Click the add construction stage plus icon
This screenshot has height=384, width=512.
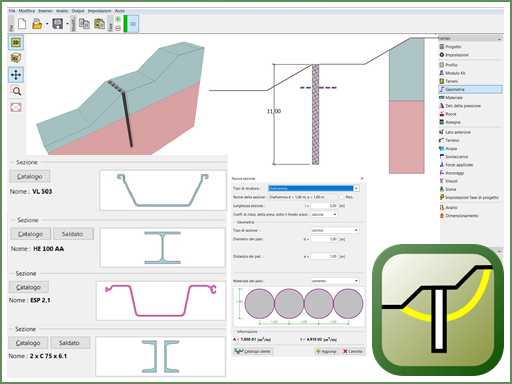coord(118,19)
